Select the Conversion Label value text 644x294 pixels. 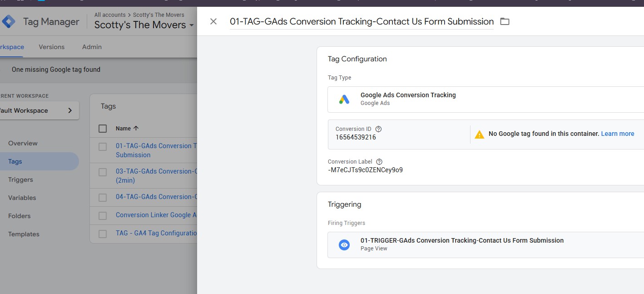[x=365, y=170]
